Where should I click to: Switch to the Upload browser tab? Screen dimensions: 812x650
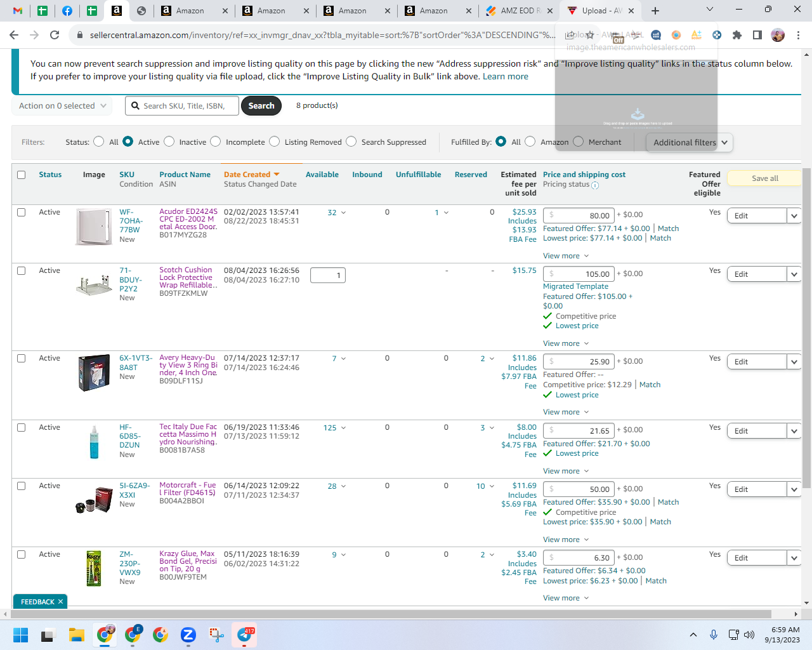(x=600, y=11)
